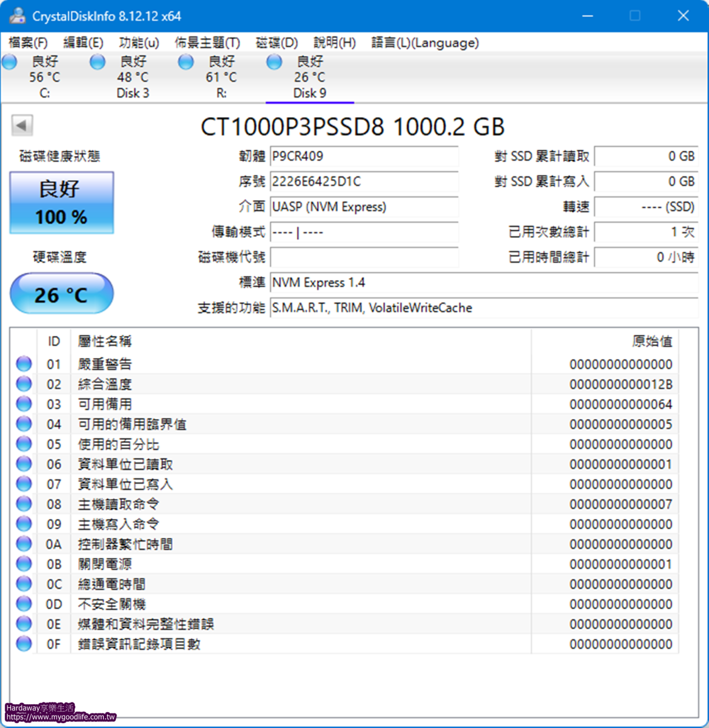Image resolution: width=709 pixels, height=728 pixels.
Task: Click status orb of attribute 0A 控制器繁忙時間
Action: pyautogui.click(x=24, y=544)
